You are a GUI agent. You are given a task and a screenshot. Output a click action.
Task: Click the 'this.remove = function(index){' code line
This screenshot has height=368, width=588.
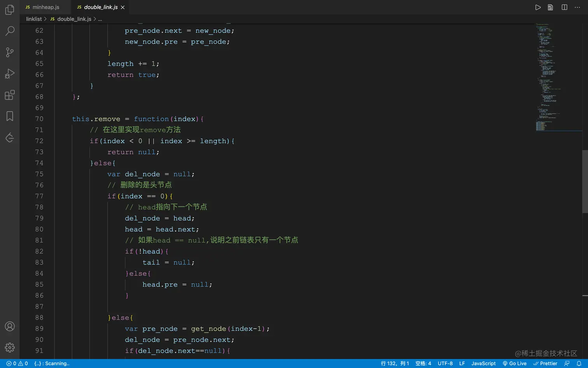coord(138,119)
